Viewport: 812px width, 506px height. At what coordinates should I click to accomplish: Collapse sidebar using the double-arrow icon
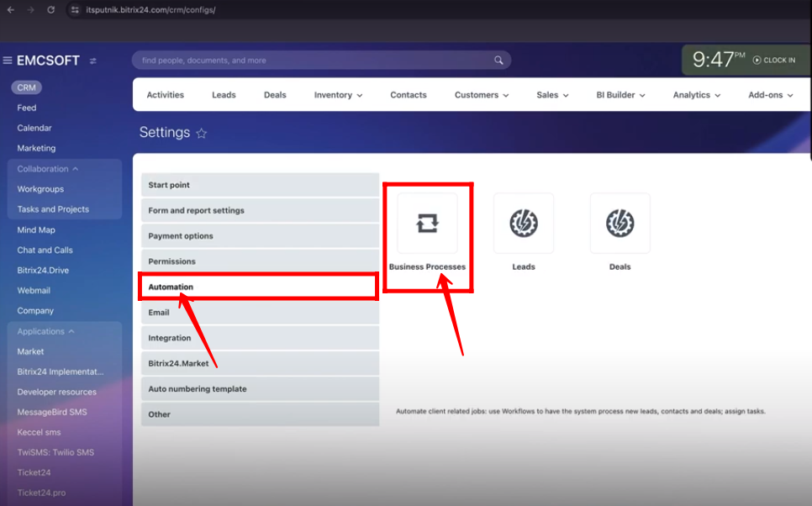(93, 60)
